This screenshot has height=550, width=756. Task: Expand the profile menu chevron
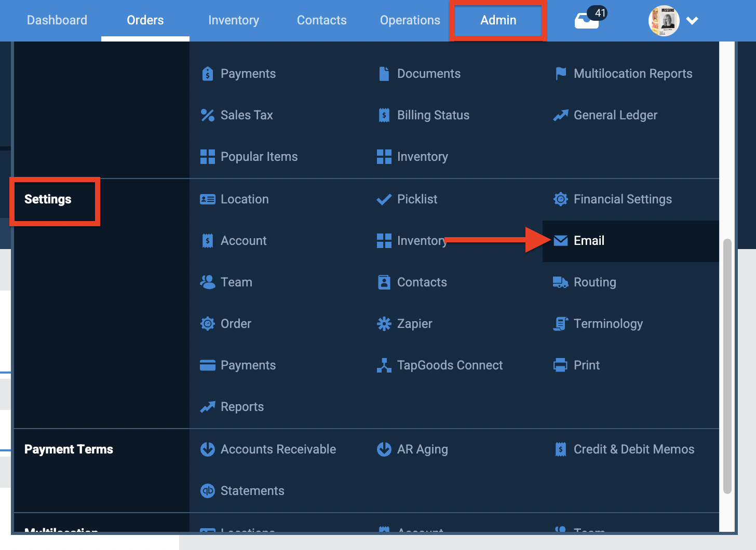(693, 21)
